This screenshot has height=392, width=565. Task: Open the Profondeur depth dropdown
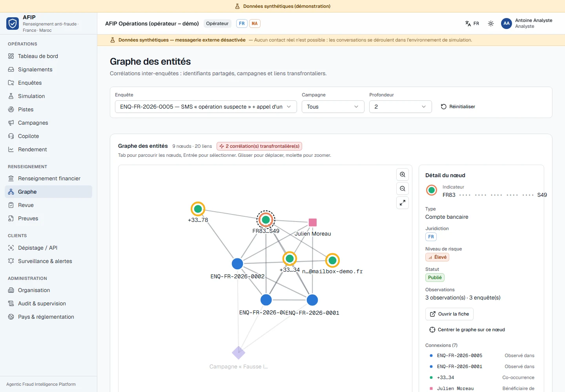[x=401, y=107]
